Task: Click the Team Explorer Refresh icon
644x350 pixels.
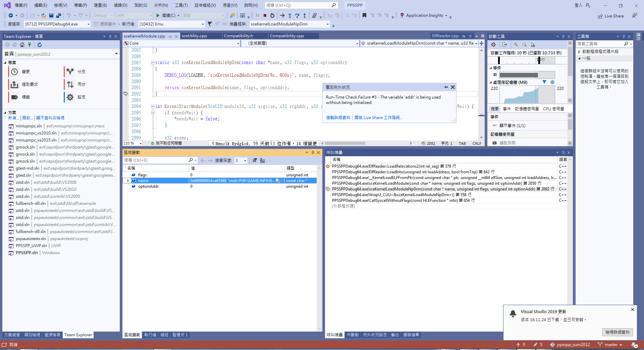Action: (x=40, y=45)
